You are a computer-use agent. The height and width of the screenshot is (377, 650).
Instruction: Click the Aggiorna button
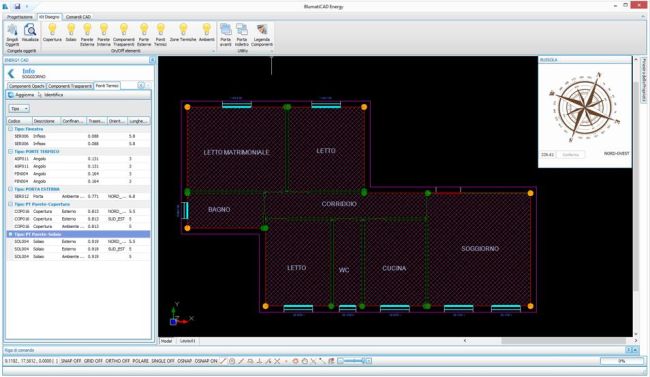click(x=21, y=95)
